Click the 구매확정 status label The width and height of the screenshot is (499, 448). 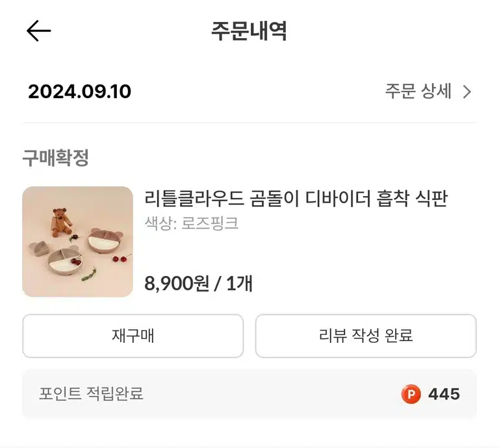click(x=55, y=158)
